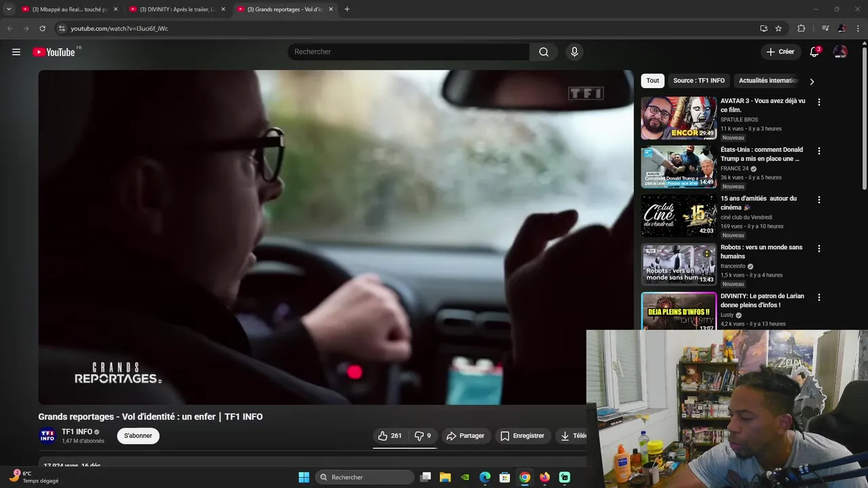This screenshot has width=868, height=488.
Task: Go back to previous page
Action: point(10,28)
